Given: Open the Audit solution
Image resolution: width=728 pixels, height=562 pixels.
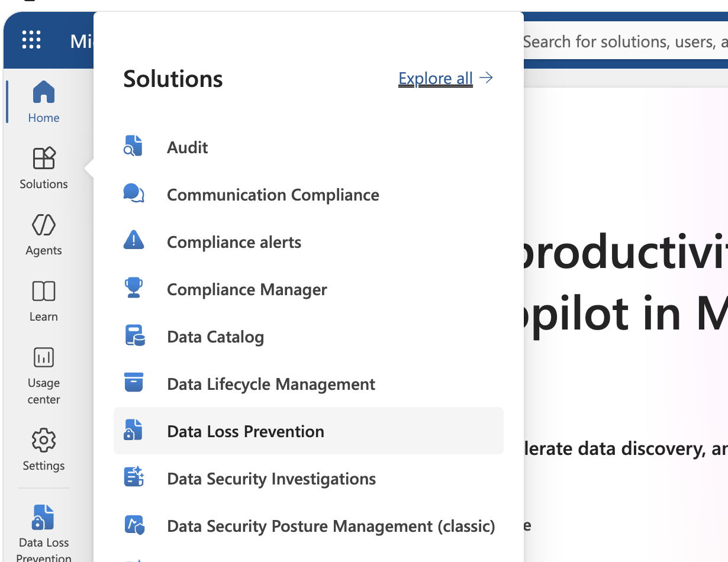Looking at the screenshot, I should coord(308,147).
